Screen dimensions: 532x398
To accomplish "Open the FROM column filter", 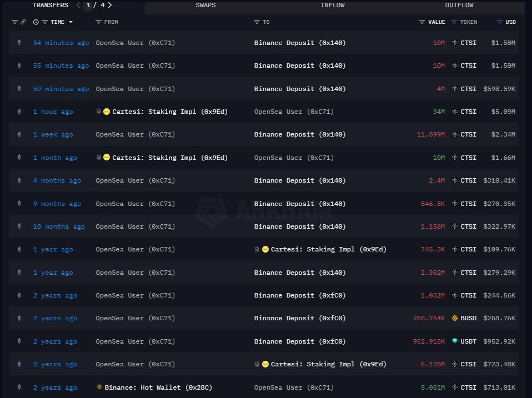I will tap(98, 22).
